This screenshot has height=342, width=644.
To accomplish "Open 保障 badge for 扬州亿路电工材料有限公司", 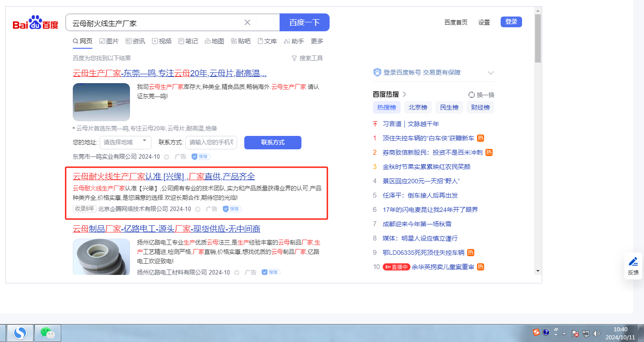I will (271, 272).
